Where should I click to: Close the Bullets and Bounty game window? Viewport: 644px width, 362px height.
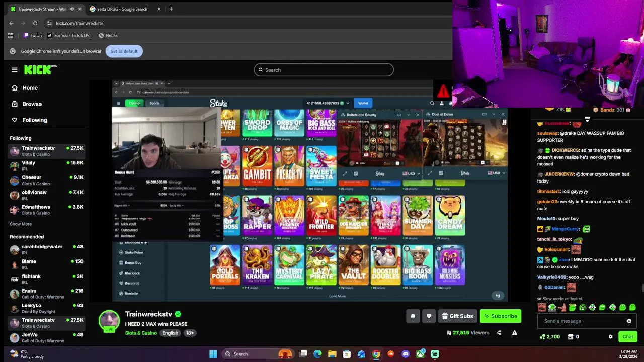tap(418, 115)
